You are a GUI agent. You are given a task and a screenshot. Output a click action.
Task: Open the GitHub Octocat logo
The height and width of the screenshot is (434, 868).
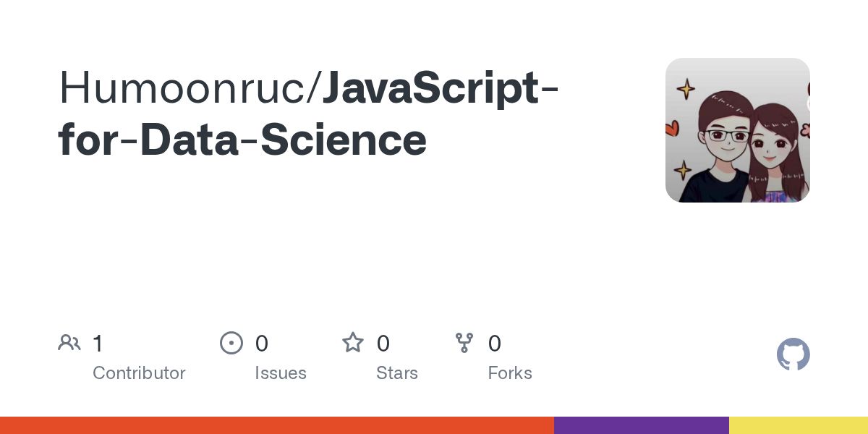793,354
